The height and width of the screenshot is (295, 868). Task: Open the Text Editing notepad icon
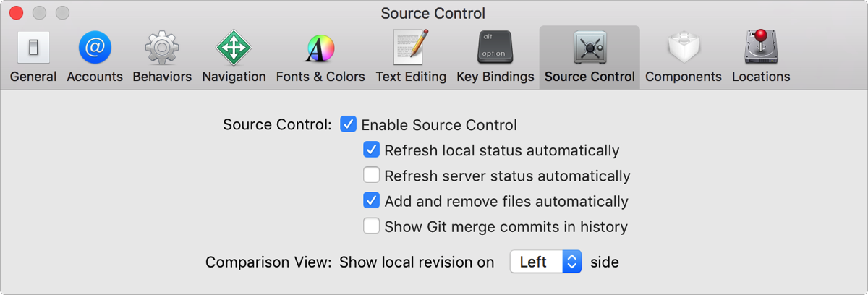pos(411,48)
